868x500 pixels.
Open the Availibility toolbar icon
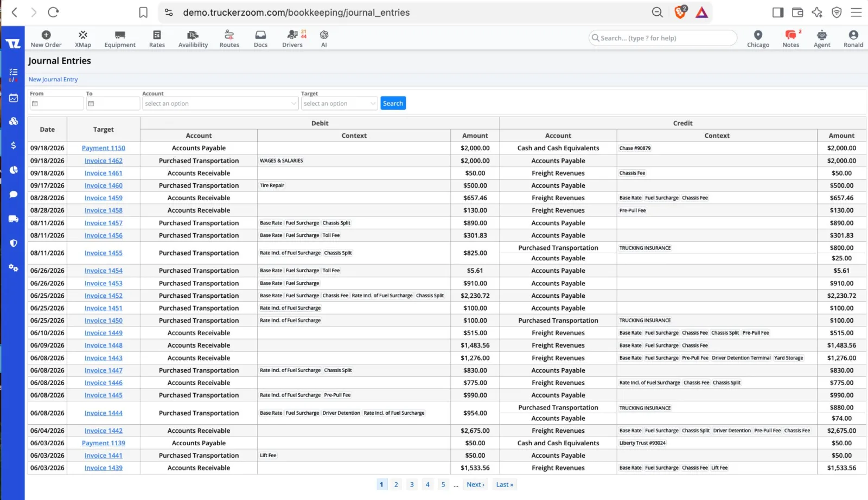[x=193, y=39]
